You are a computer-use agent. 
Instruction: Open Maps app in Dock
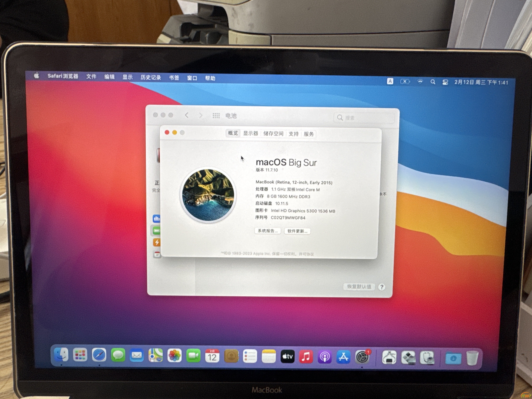pyautogui.click(x=156, y=355)
